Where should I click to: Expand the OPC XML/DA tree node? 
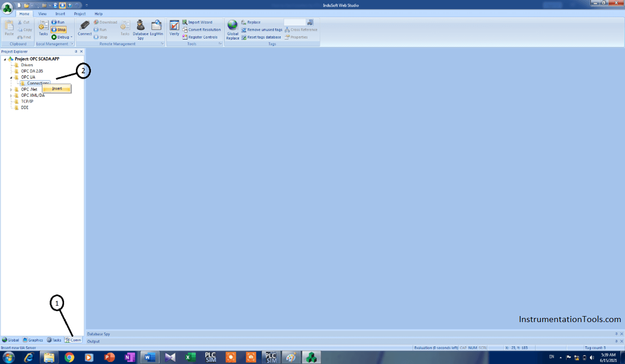tap(11, 95)
